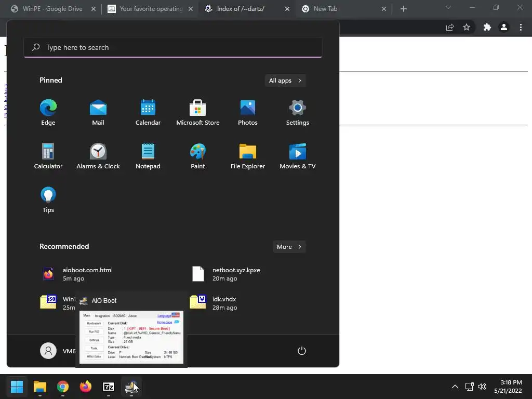Switch to Your favorite operating tab
This screenshot has height=399, width=532.
click(151, 9)
